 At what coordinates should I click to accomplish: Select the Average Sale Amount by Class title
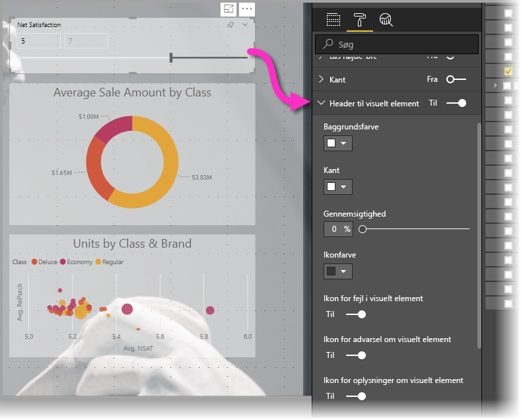coord(132,92)
